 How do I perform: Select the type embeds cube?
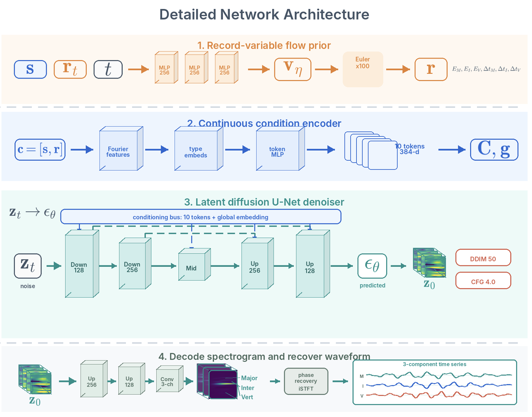199,148
